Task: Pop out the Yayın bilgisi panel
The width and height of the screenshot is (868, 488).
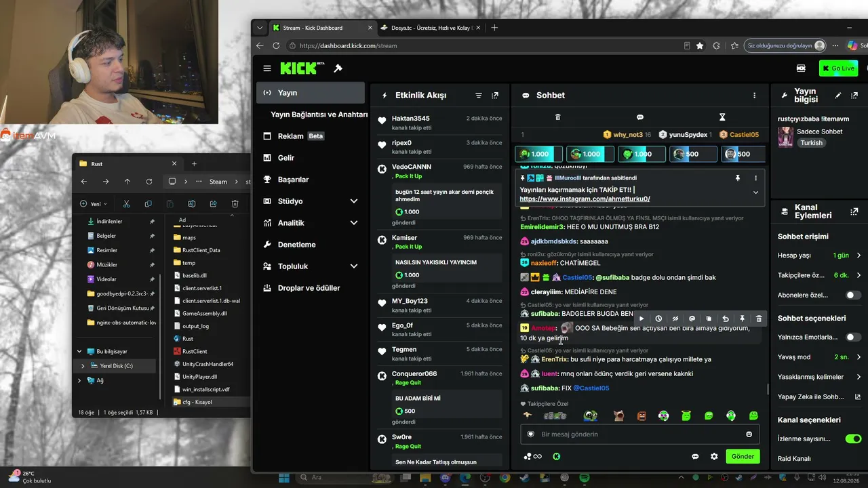Action: (x=854, y=96)
